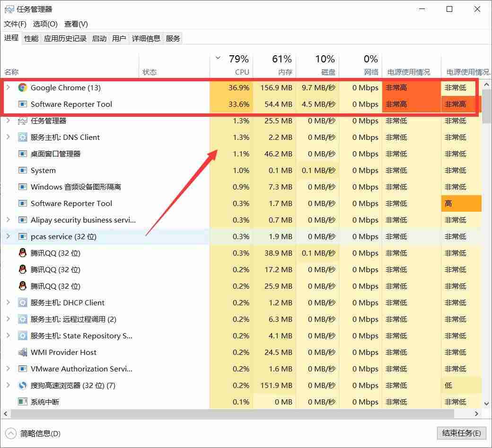
Task: Expand the 服务主机: DNS Client group
Action: coord(8,138)
